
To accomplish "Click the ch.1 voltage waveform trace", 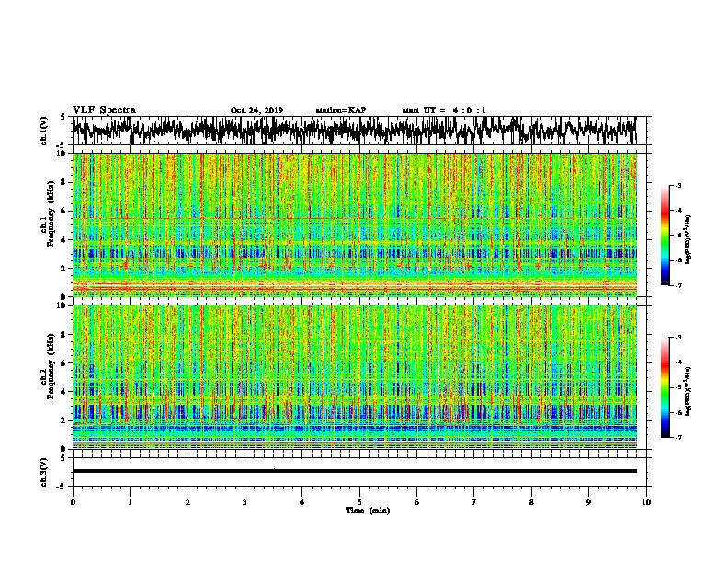I will coord(354,131).
